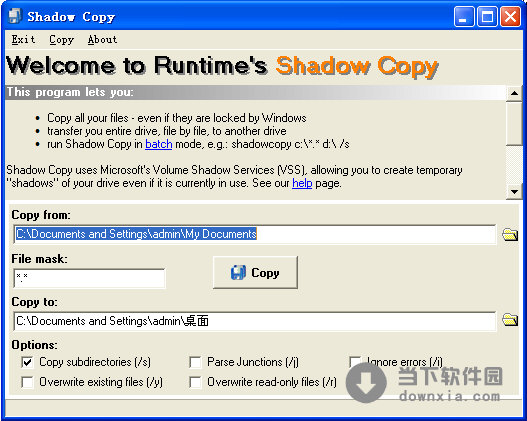Click 'Copy all your files' bullet text

176,118
